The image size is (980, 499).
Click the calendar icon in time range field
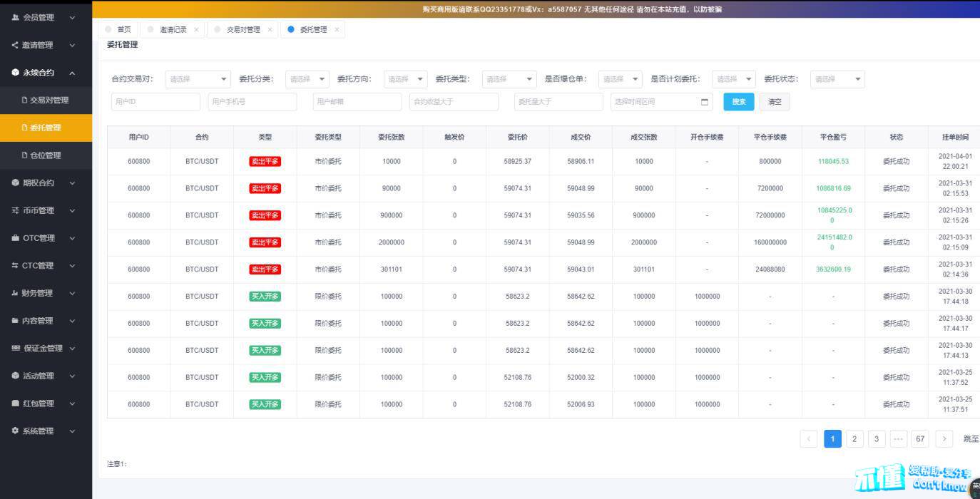click(x=705, y=102)
